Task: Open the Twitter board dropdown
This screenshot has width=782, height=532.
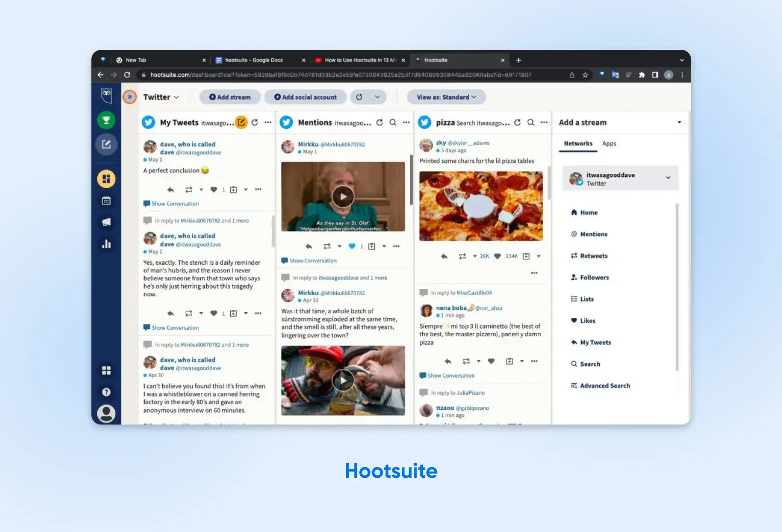Action: coord(161,97)
